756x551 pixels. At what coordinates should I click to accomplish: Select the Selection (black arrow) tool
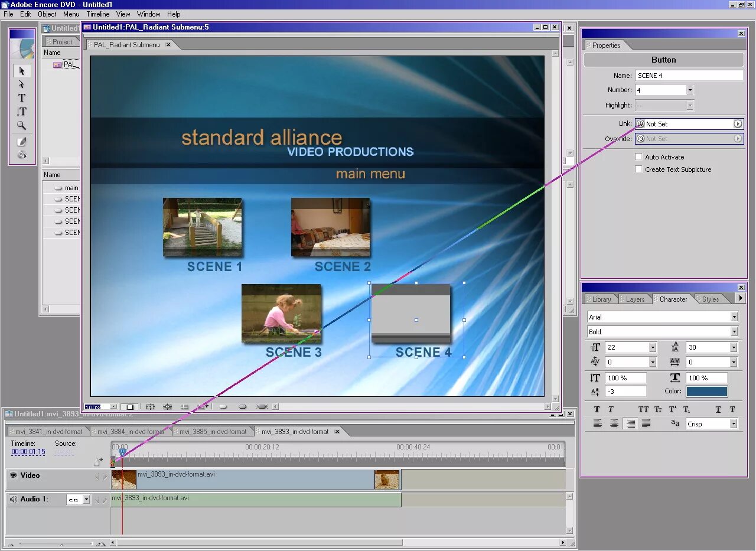22,71
